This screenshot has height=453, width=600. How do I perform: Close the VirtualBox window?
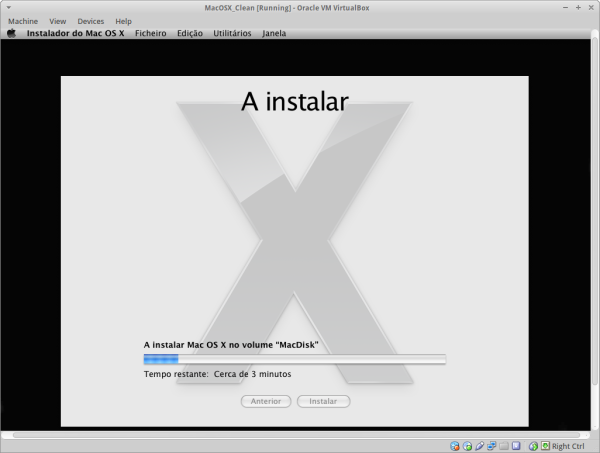[x=591, y=8]
